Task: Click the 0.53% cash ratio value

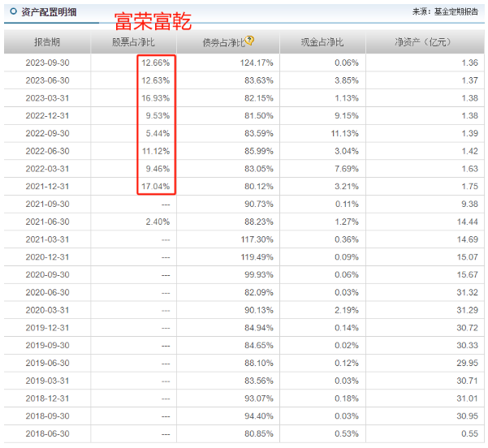Action: click(347, 433)
